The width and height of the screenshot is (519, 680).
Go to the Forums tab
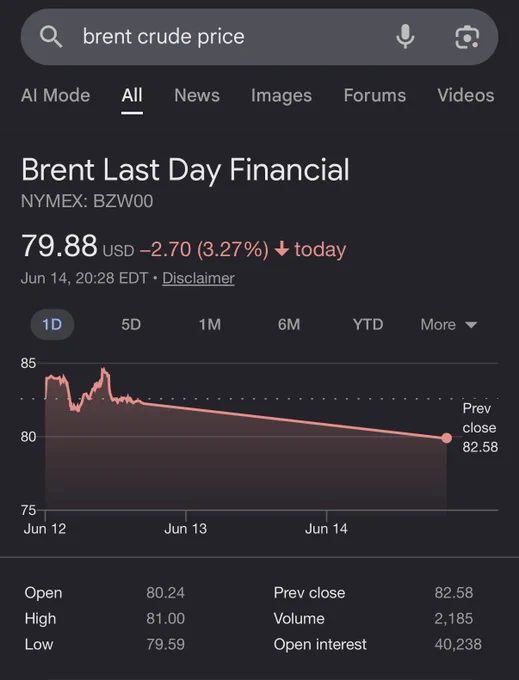click(x=375, y=95)
